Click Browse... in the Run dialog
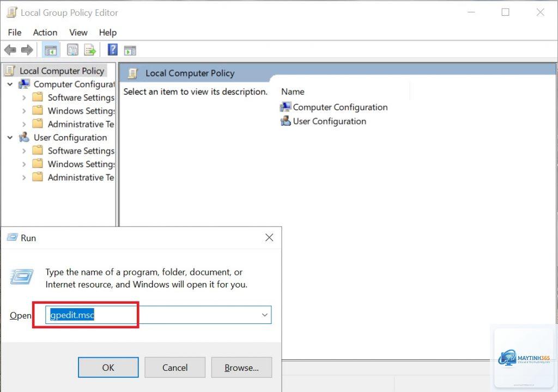 (241, 367)
